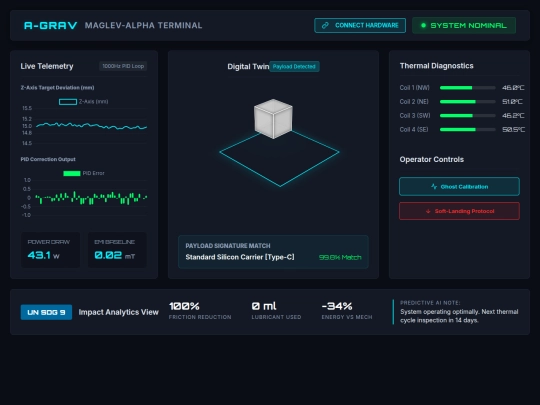This screenshot has height=405, width=540.
Task: Click the Power Draw 43.1 W card
Action: click(x=51, y=250)
